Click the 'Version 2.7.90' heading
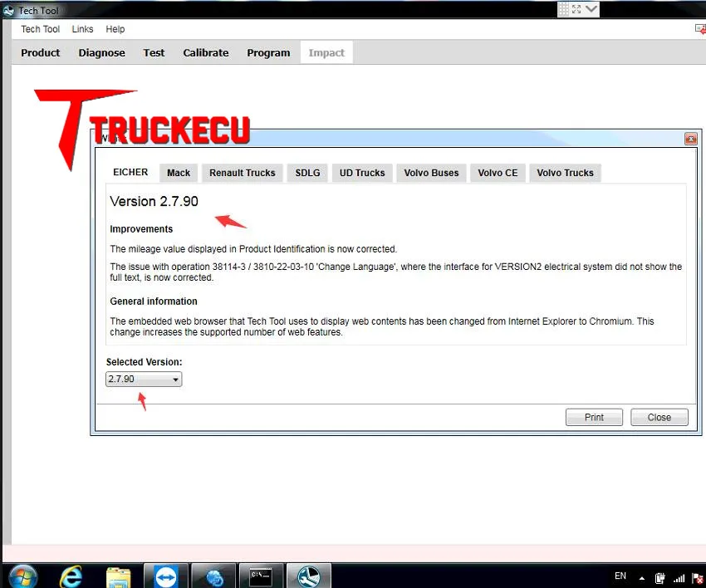Screen dimensions: 706x588 point(154,201)
